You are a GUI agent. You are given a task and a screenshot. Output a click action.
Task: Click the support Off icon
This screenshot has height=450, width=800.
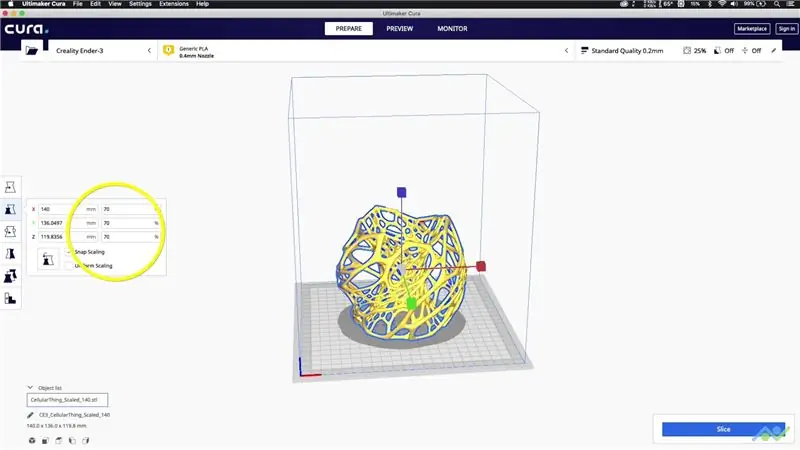tap(717, 51)
